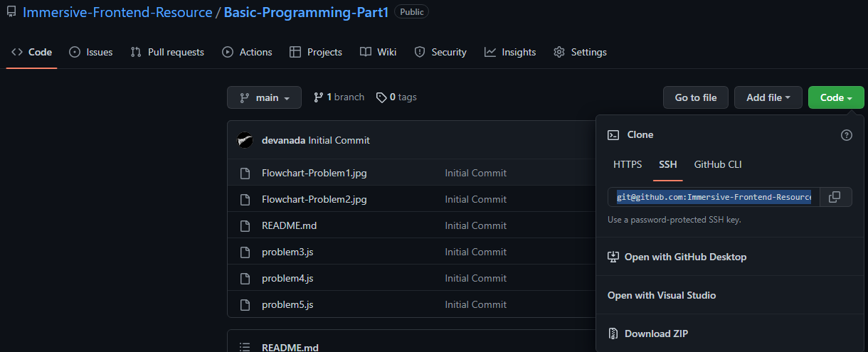Toggle the green Code dropdown

coord(836,97)
